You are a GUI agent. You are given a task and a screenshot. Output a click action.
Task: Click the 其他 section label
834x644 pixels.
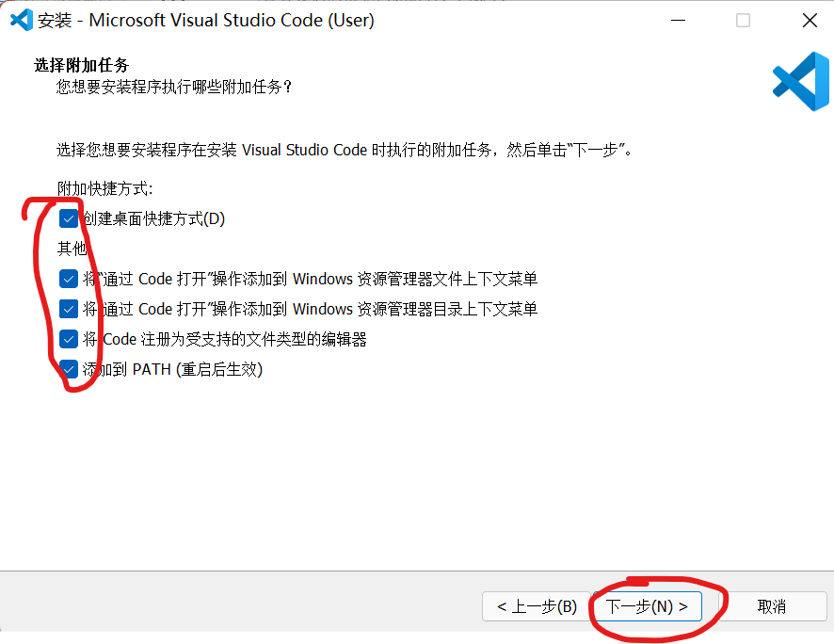[x=72, y=249]
